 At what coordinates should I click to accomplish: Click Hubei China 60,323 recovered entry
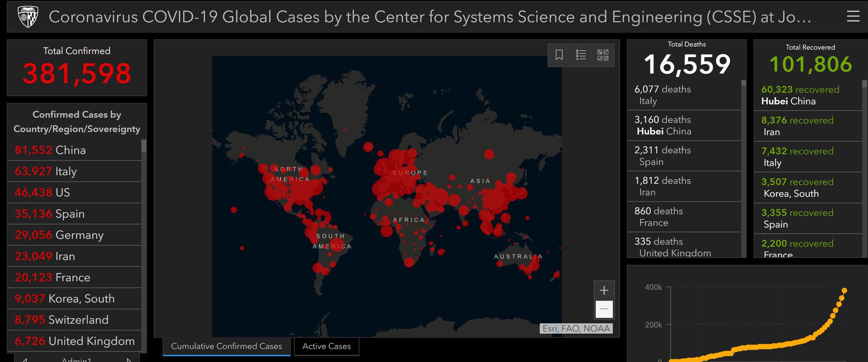click(808, 95)
